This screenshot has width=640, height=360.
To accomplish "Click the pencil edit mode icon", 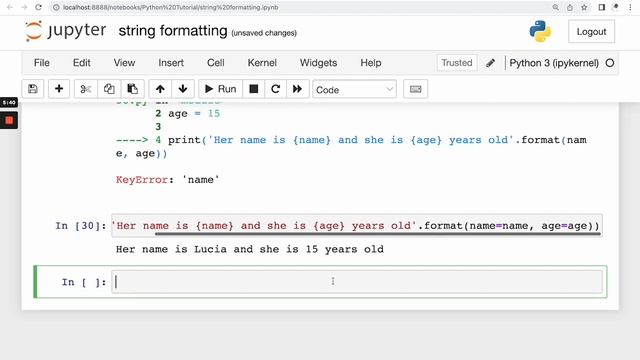I will pos(491,63).
